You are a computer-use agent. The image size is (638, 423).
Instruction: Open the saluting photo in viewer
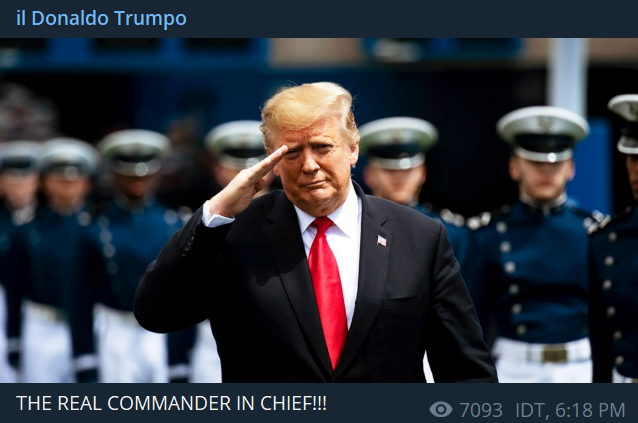click(319, 210)
